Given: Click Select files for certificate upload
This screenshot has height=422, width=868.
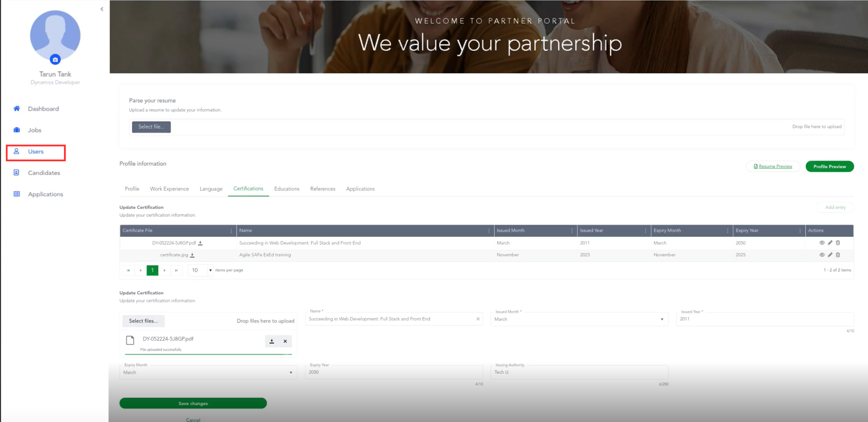Looking at the screenshot, I should click(143, 321).
